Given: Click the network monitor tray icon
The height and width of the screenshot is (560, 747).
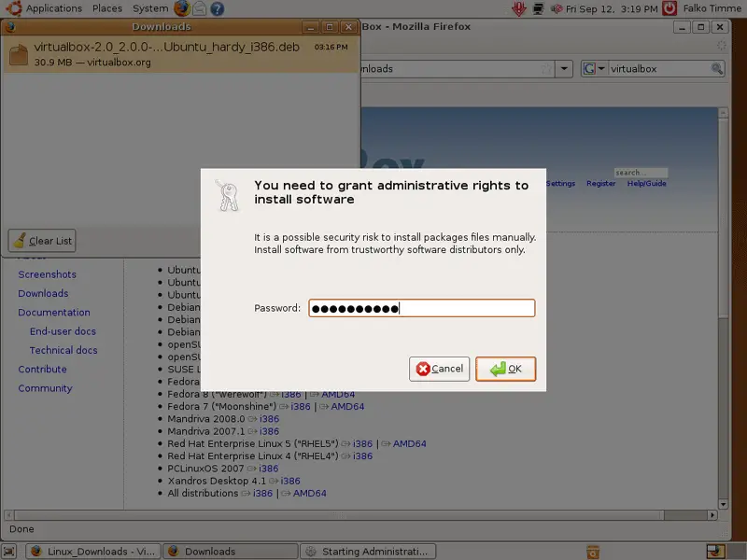Looking at the screenshot, I should pyautogui.click(x=538, y=8).
